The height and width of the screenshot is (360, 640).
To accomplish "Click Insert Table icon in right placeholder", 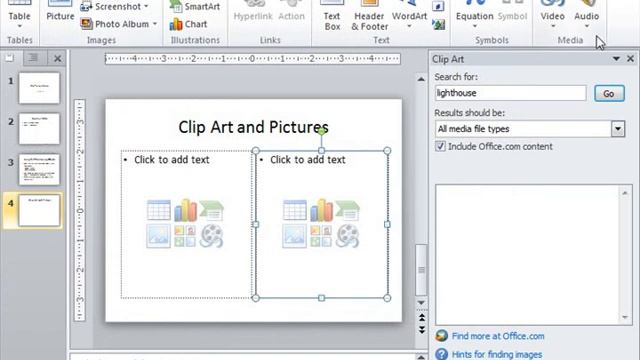I will 295,210.
